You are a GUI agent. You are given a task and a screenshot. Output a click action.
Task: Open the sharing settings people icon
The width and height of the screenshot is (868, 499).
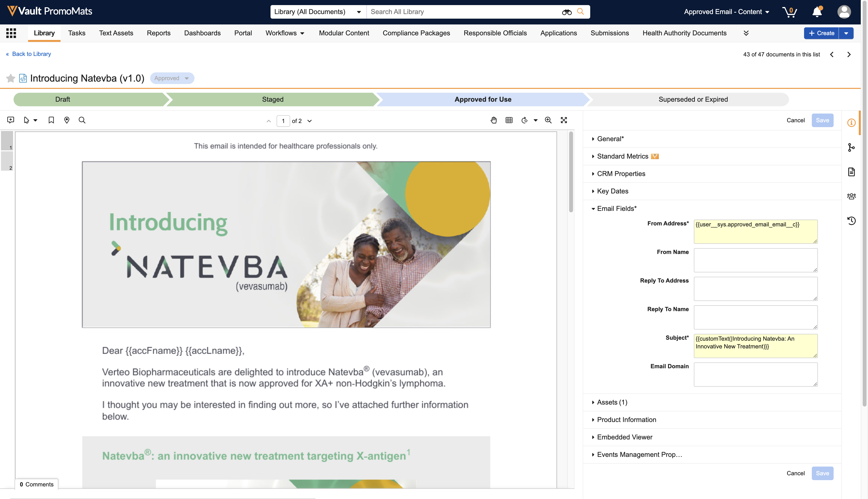tap(851, 196)
